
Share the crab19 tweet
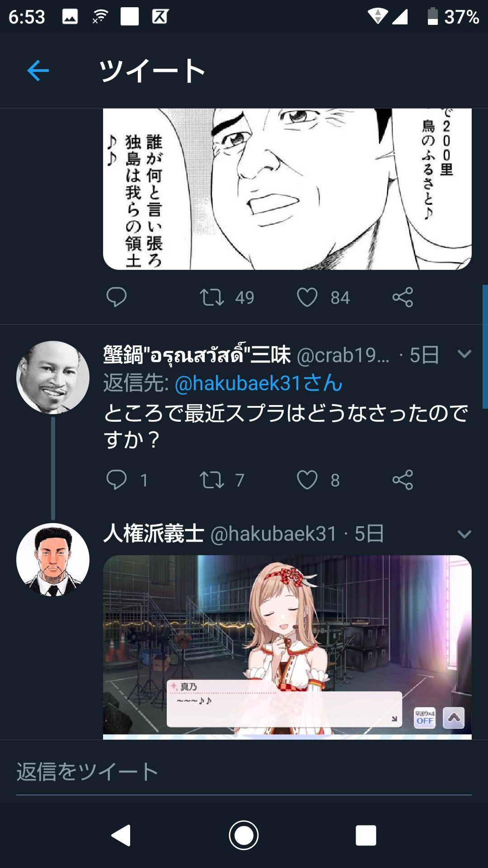tap(403, 480)
